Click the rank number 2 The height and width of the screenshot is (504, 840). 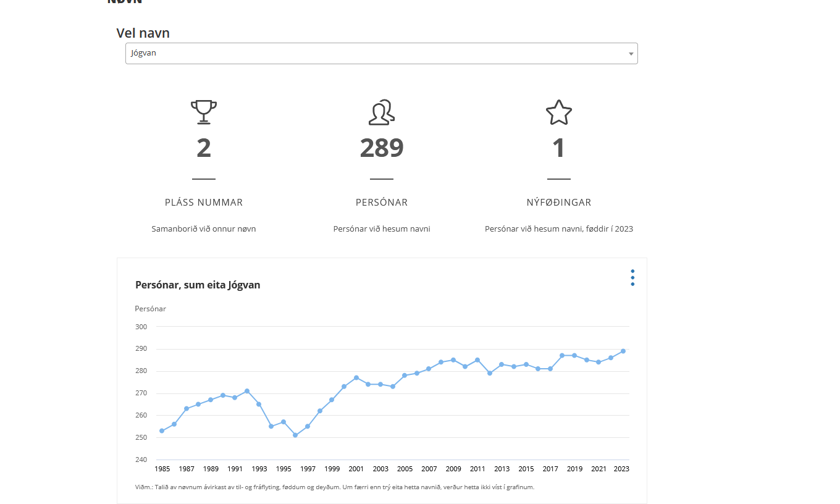(204, 148)
